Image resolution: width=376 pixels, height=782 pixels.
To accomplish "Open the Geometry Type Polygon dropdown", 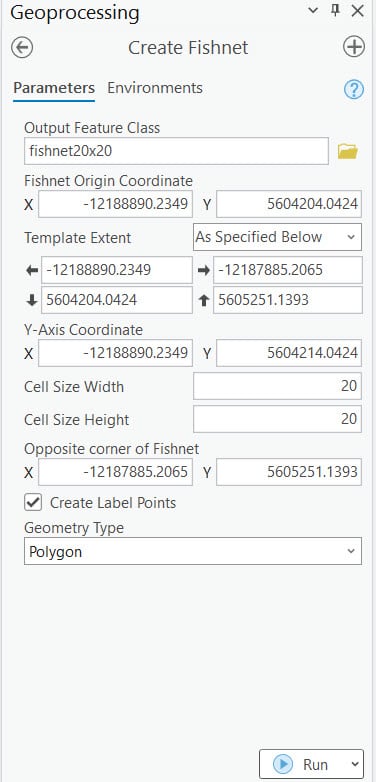I will (x=192, y=551).
